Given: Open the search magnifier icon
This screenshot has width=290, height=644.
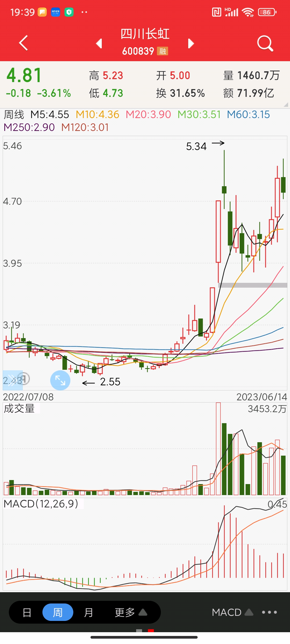Looking at the screenshot, I should (x=265, y=43).
